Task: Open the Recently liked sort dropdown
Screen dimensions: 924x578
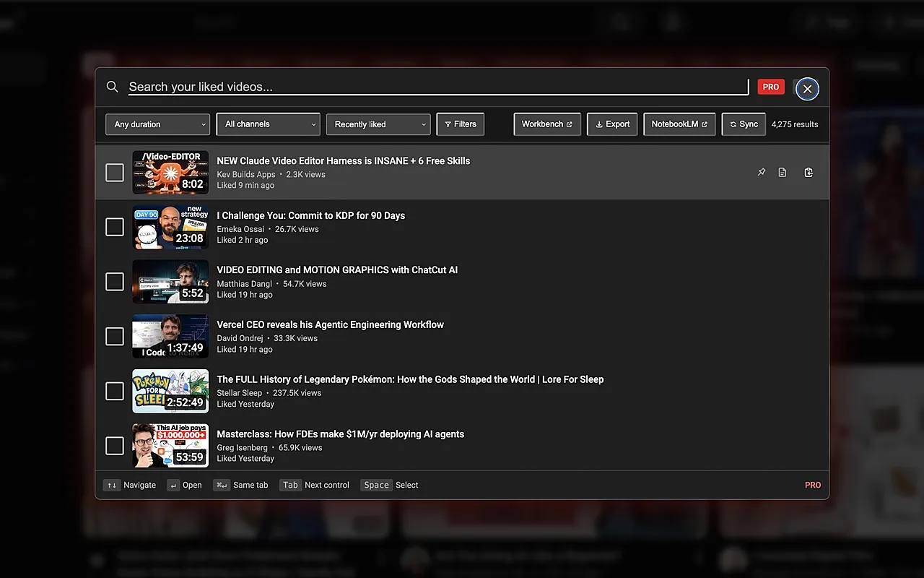Action: tap(378, 124)
